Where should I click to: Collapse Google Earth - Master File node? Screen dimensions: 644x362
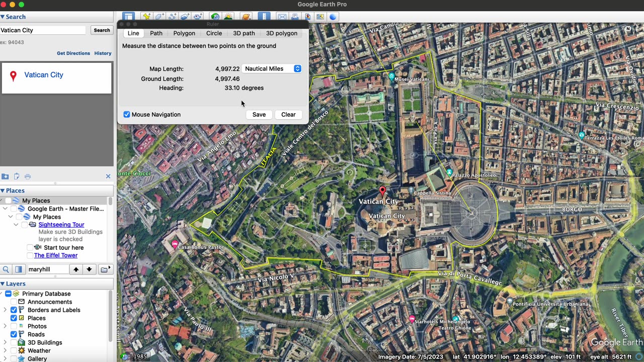pyautogui.click(x=5, y=209)
